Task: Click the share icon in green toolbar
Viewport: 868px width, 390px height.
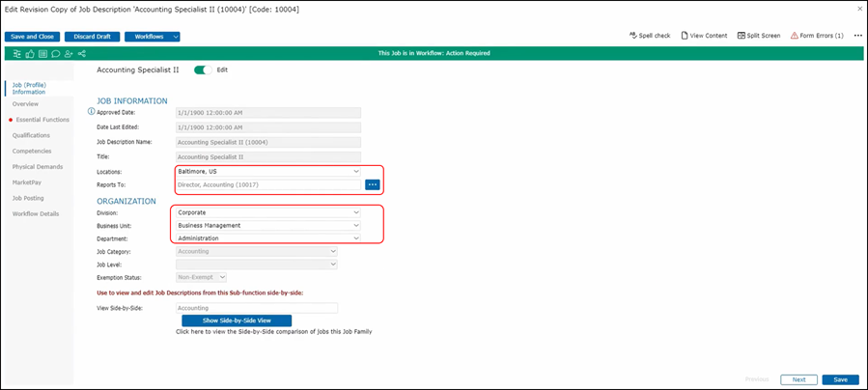Action: (x=81, y=53)
